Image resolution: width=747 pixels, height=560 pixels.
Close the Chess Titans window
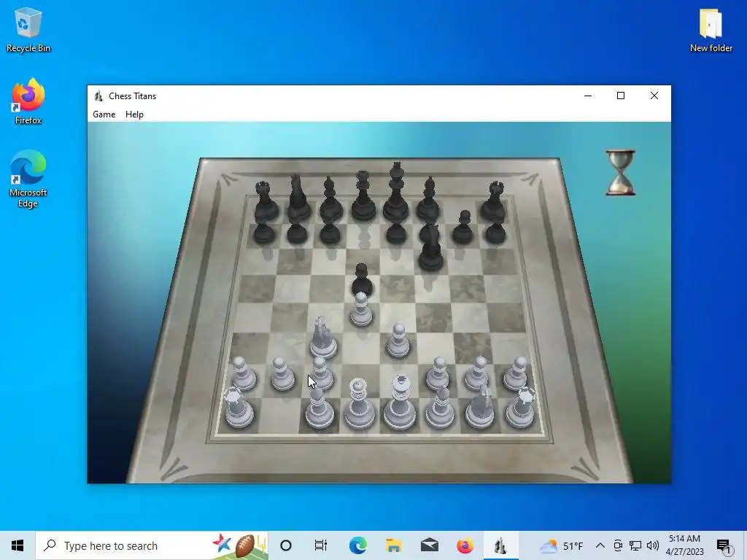[x=654, y=96]
